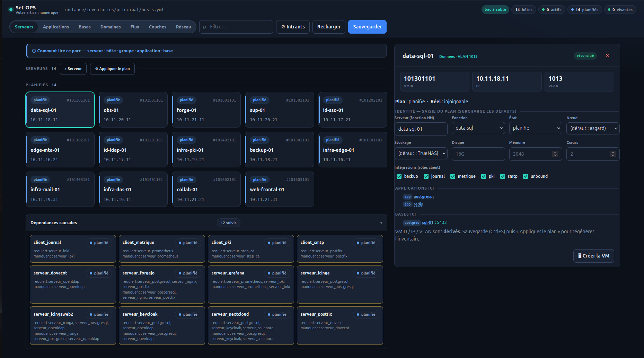Select the infra-dns-01 server card

coord(133,189)
